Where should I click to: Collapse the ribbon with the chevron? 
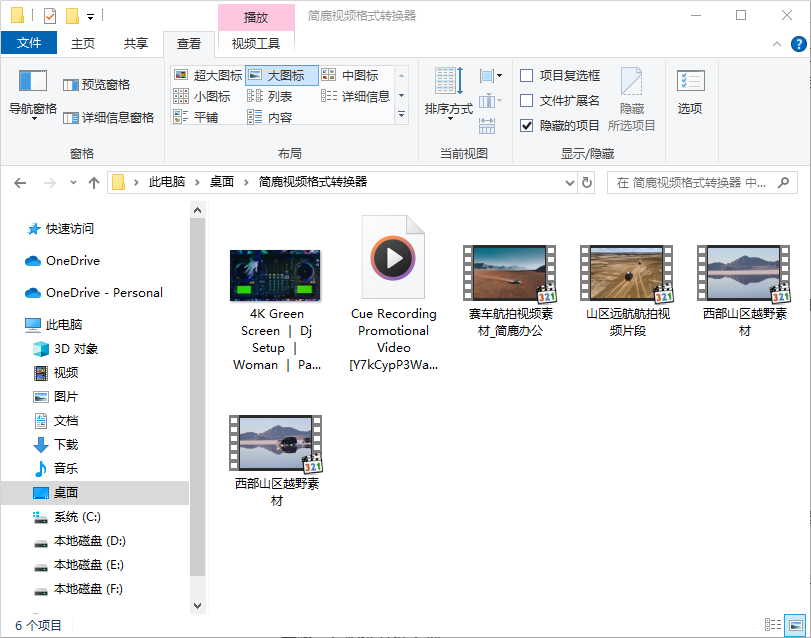pyautogui.click(x=778, y=43)
